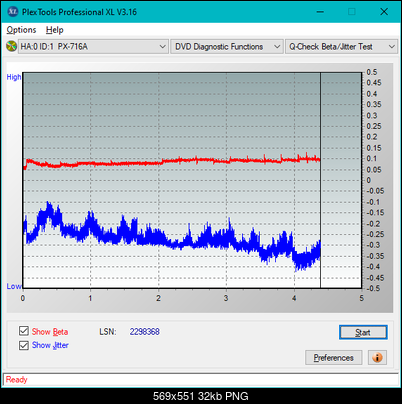The image size is (402, 404).
Task: Open the orange info icon button
Action: click(x=377, y=358)
